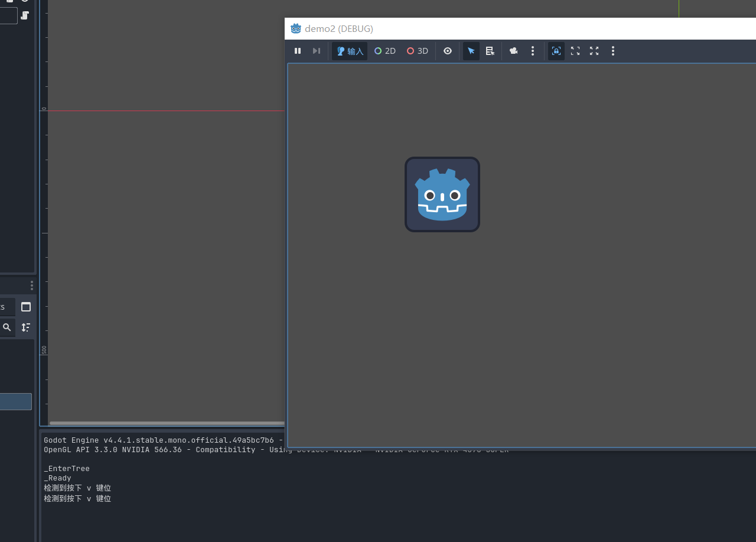The image size is (756, 542).
Task: Click the Godot robot sprite in game
Action: tap(442, 194)
